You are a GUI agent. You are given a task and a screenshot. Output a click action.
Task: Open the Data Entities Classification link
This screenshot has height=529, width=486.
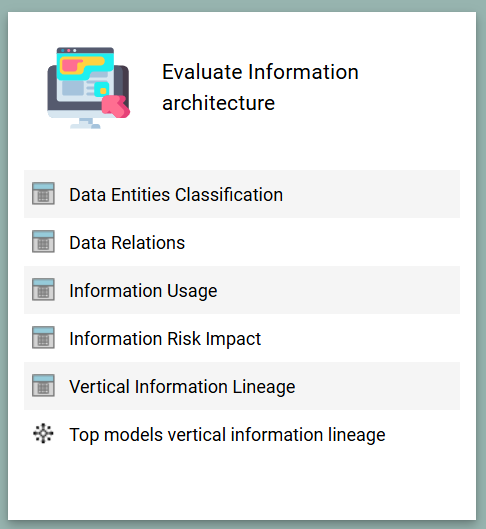pos(176,195)
